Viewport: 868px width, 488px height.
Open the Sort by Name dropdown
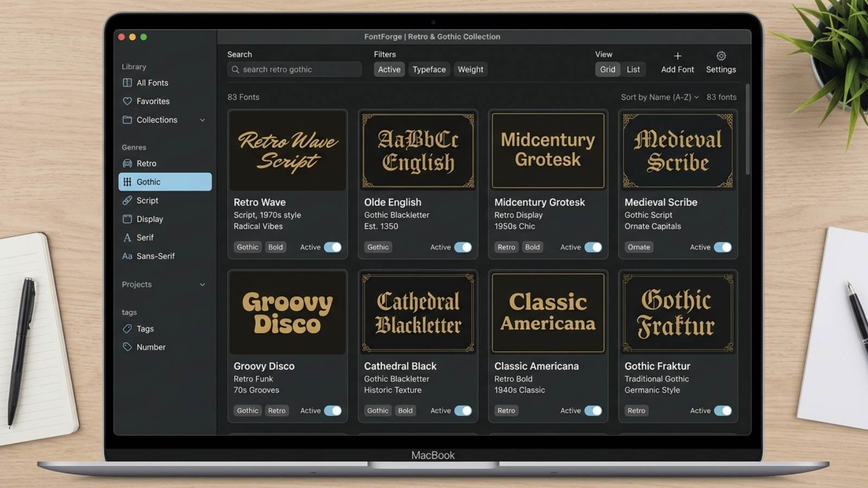[660, 97]
